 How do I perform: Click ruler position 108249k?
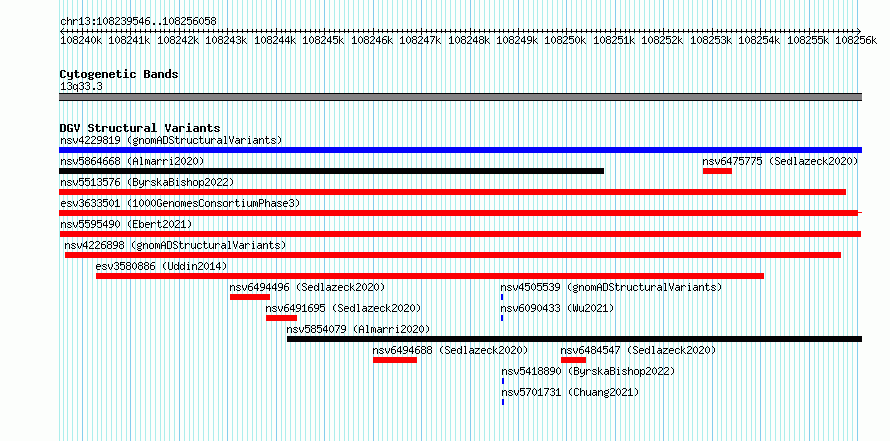tap(518, 40)
